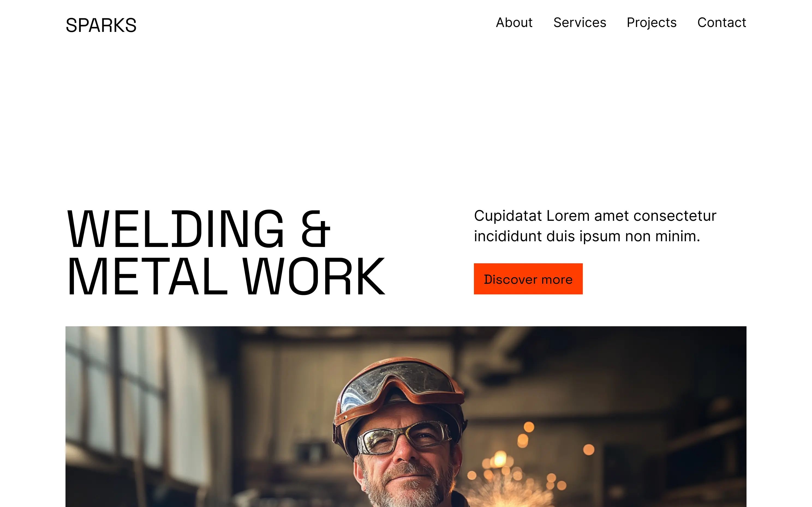The width and height of the screenshot is (812, 507).
Task: Click the ampersand in the headline
Action: pos(315,229)
